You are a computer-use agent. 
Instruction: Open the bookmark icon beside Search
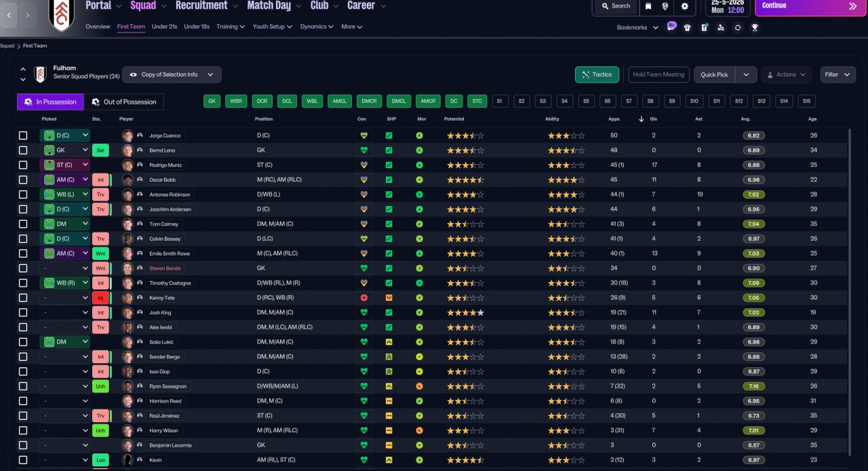pyautogui.click(x=648, y=6)
